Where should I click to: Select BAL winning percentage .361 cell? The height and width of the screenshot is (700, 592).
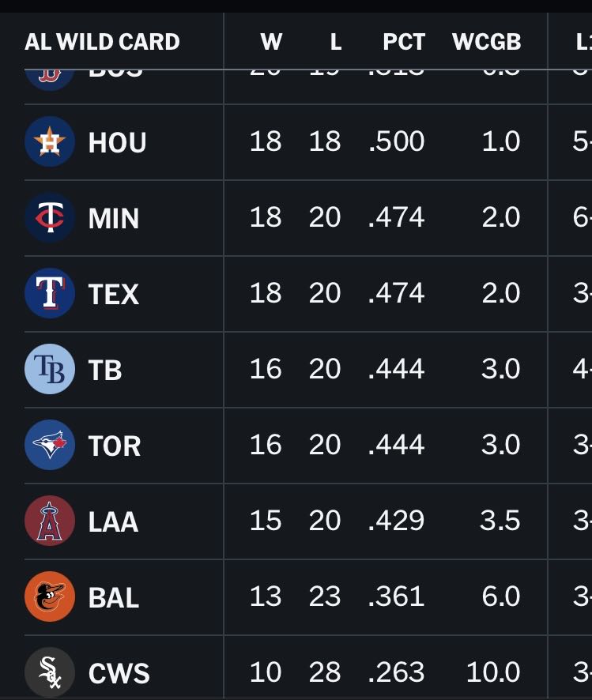tap(397, 597)
